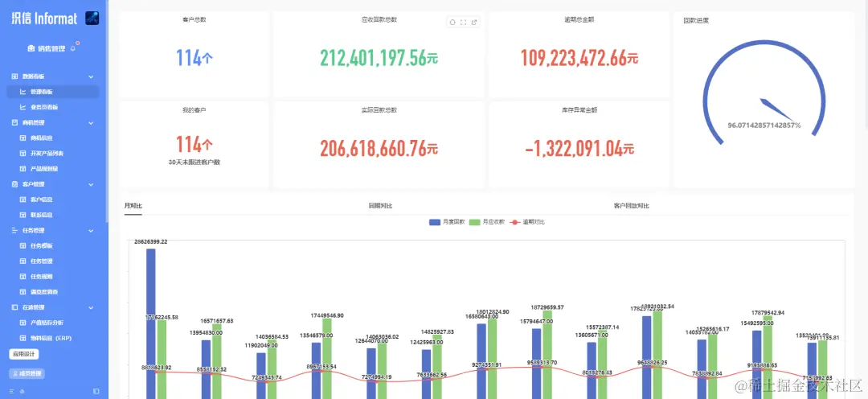
Task: Collapse the 任务管理 group chevron
Action: pyautogui.click(x=91, y=230)
